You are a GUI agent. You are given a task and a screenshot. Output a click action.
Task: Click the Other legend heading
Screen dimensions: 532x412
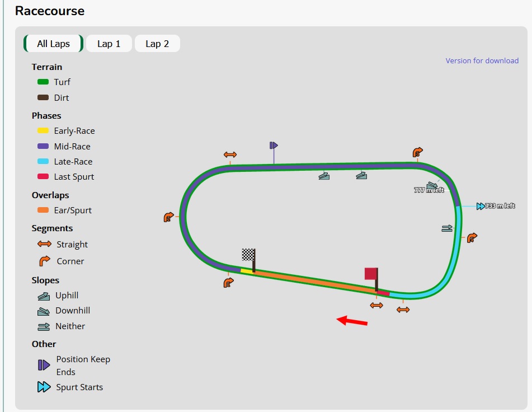tap(44, 344)
